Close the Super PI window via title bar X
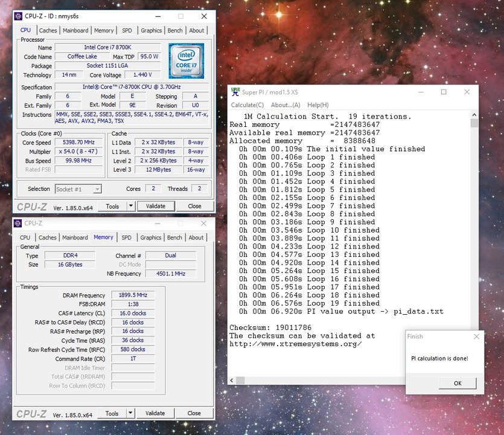Viewport: 504px width, 435px height. point(467,92)
